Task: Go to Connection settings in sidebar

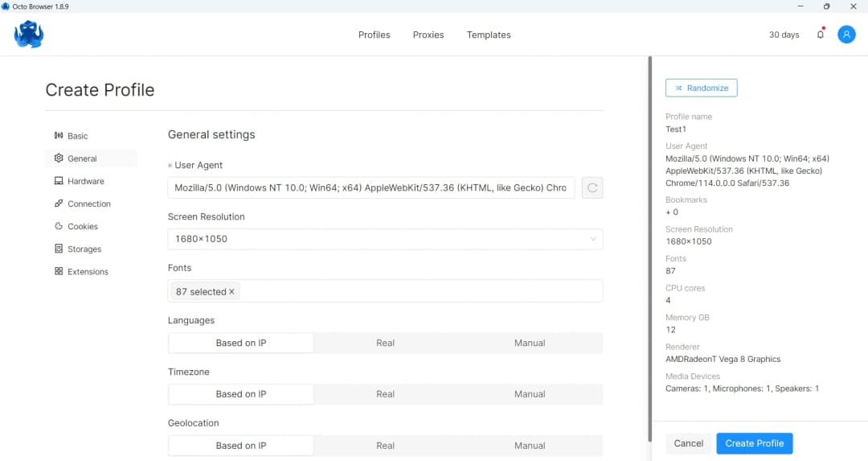Action: pyautogui.click(x=88, y=204)
